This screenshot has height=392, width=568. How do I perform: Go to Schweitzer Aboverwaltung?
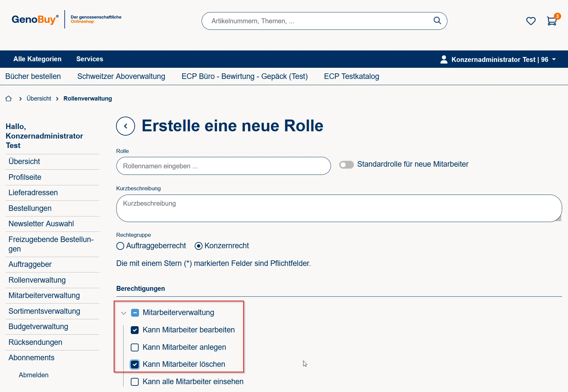click(x=121, y=76)
